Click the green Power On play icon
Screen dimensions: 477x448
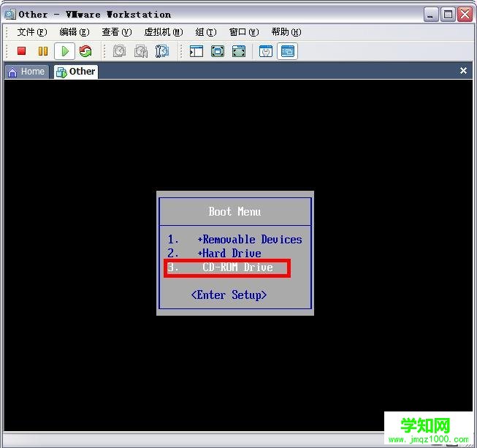pos(65,51)
